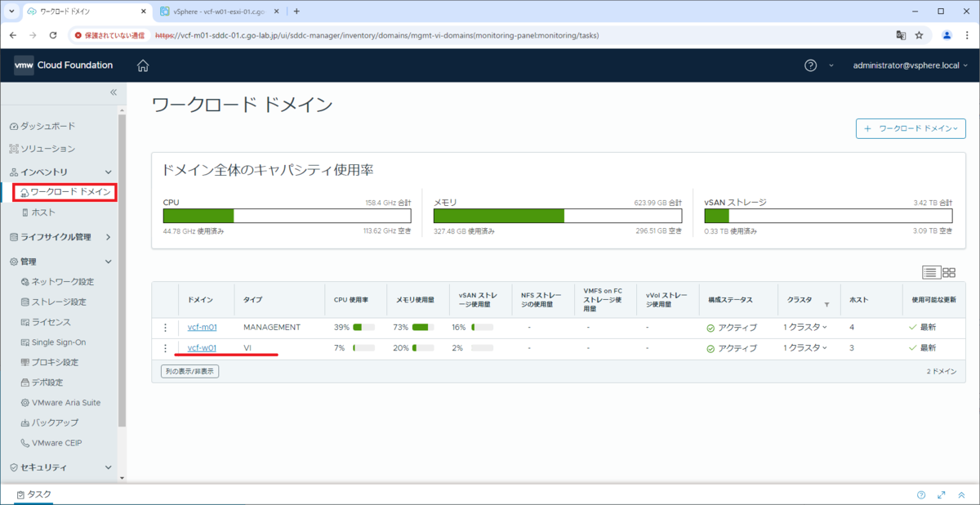Open help dropdown chevron in header
This screenshot has width=980, height=505.
click(831, 65)
